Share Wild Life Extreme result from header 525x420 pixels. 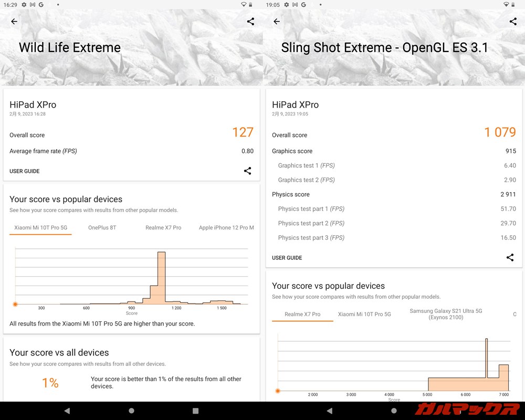[250, 22]
